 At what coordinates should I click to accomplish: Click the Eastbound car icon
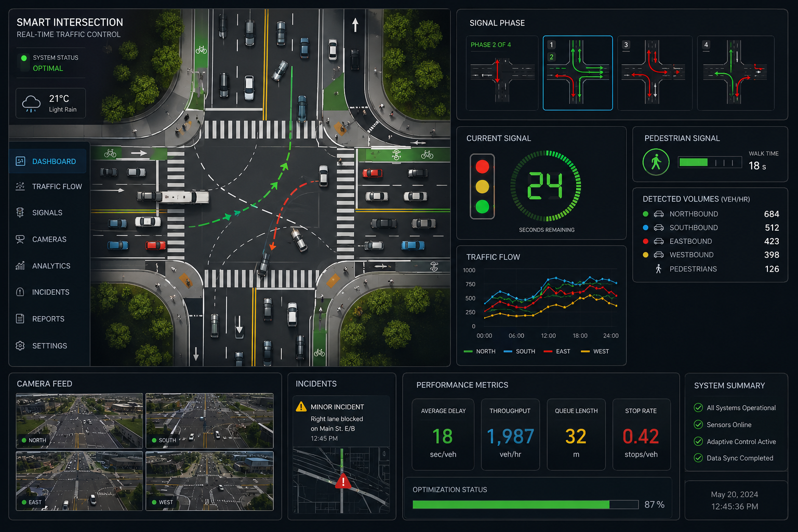tap(659, 241)
